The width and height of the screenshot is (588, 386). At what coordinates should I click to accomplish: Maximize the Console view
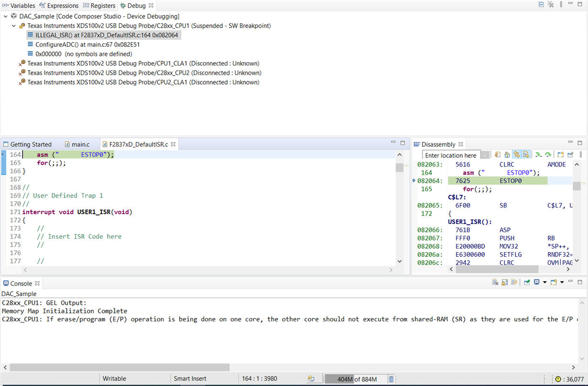580,282
